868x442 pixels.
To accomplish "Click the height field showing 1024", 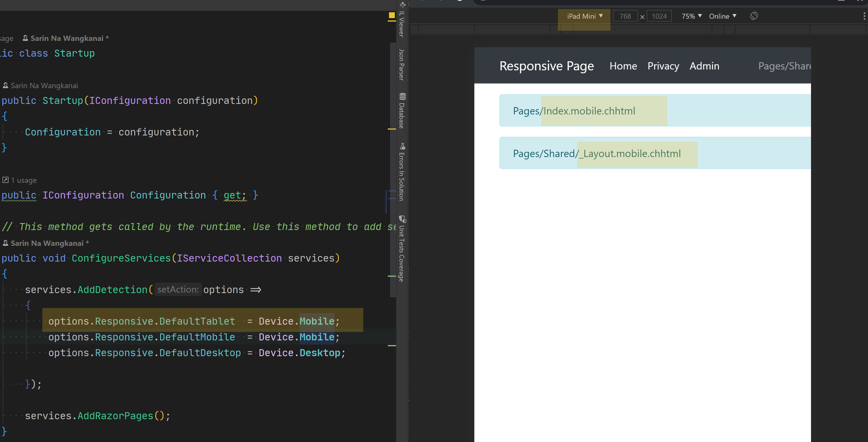I will coord(659,16).
